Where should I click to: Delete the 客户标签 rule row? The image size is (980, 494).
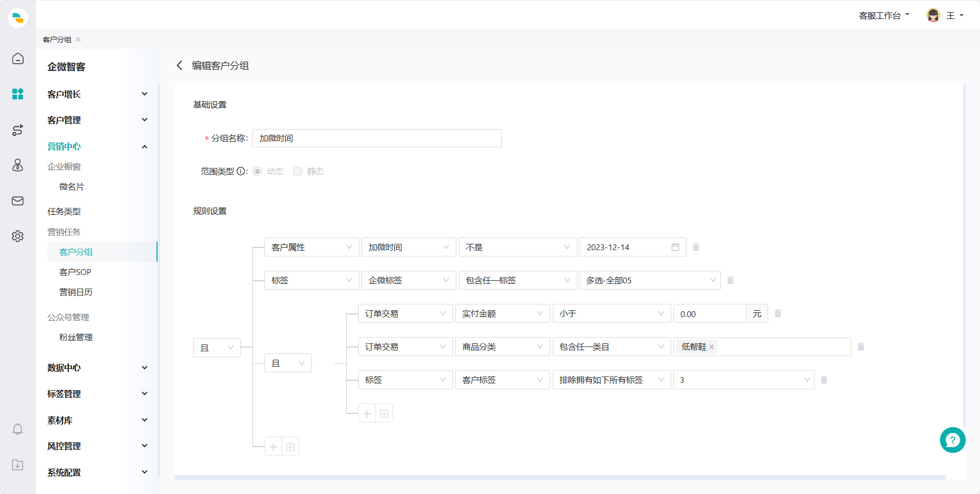[824, 380]
